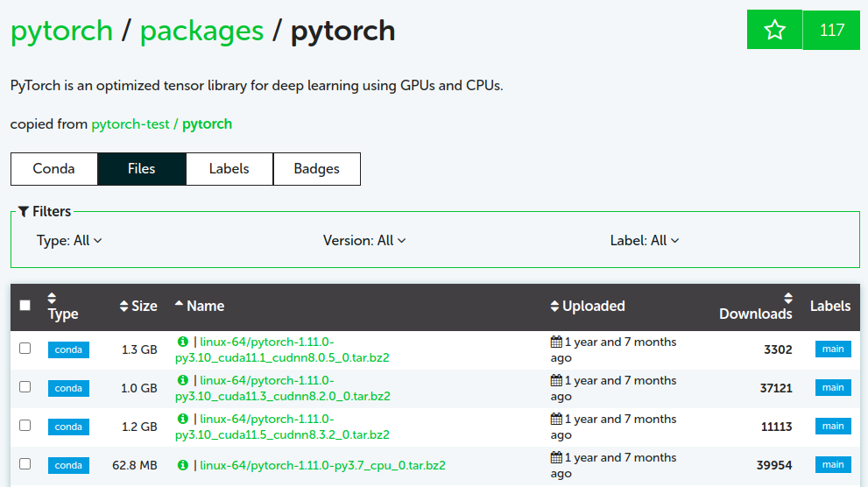This screenshot has width=868, height=487.
Task: Open pytorch-1.11.0 cuda11.1 file link
Action: click(282, 349)
